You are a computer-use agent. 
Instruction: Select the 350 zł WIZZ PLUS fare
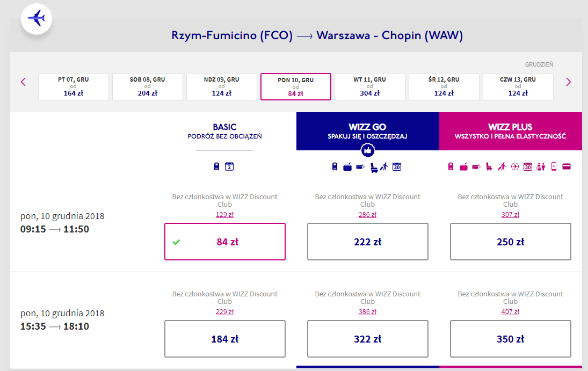(510, 339)
